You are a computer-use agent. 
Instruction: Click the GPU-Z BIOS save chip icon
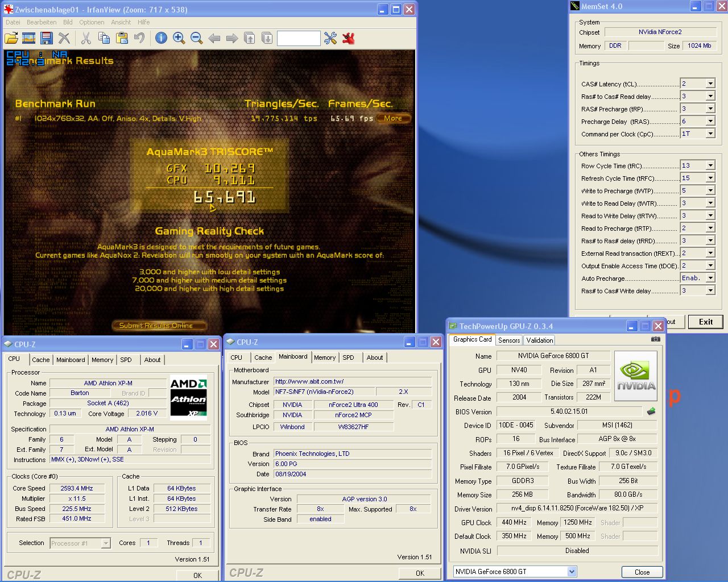point(651,411)
